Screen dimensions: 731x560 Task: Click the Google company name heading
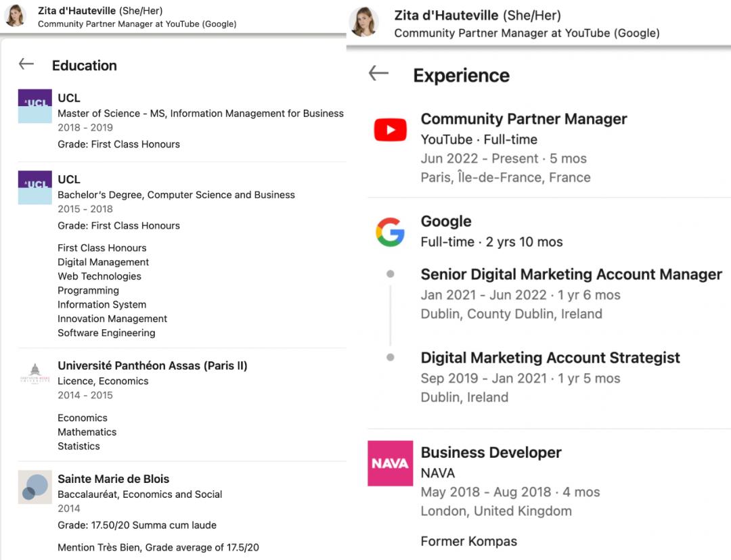[446, 221]
